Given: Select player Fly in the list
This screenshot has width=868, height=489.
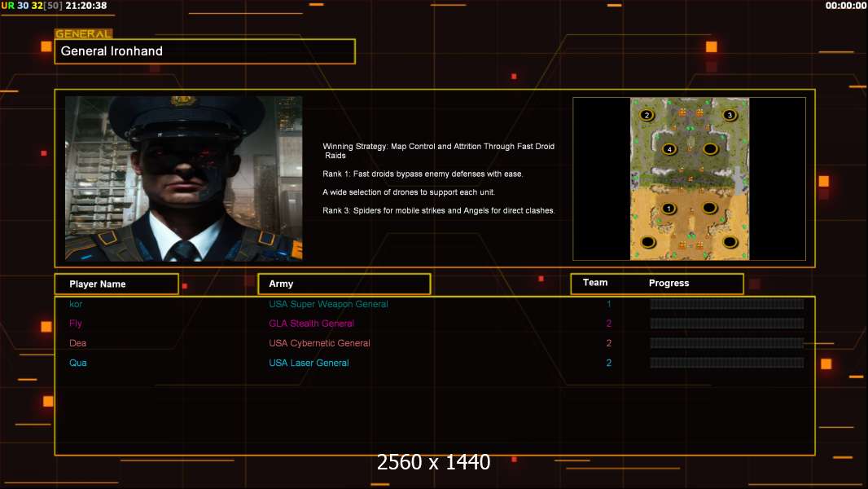Looking at the screenshot, I should [x=75, y=324].
